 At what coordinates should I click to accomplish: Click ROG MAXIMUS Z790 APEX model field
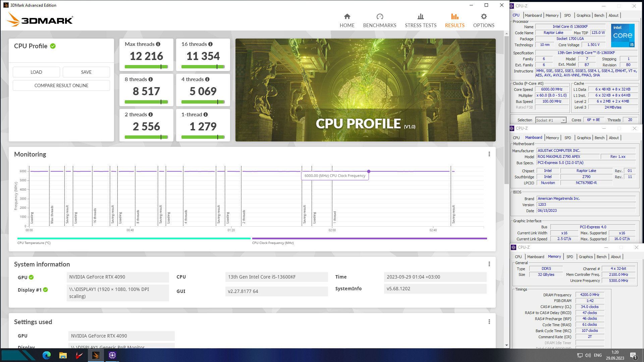(568, 157)
